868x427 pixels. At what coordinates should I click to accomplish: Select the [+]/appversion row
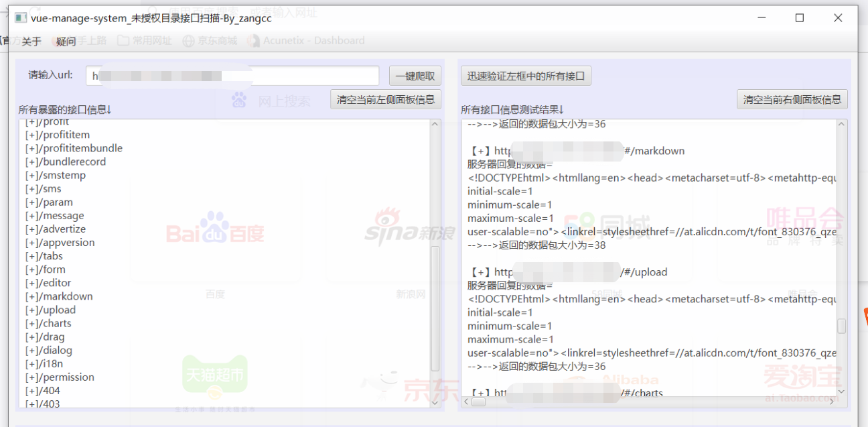pos(60,243)
